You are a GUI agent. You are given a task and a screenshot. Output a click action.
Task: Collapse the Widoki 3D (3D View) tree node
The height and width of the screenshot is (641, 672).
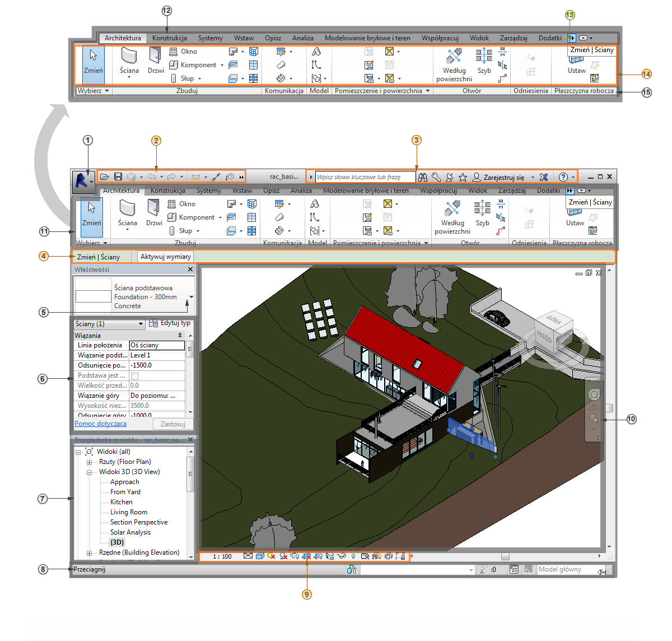pos(89,472)
